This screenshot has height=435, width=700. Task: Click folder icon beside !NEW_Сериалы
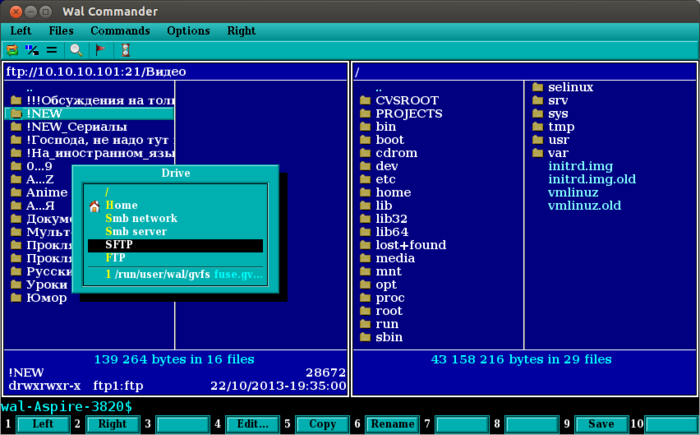pyautogui.click(x=16, y=127)
